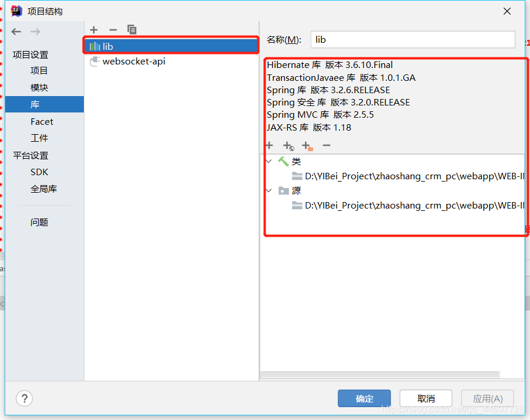Viewport: 530px width, 420px height.
Task: Click the IntelliJ icon in title bar
Action: coord(16,11)
